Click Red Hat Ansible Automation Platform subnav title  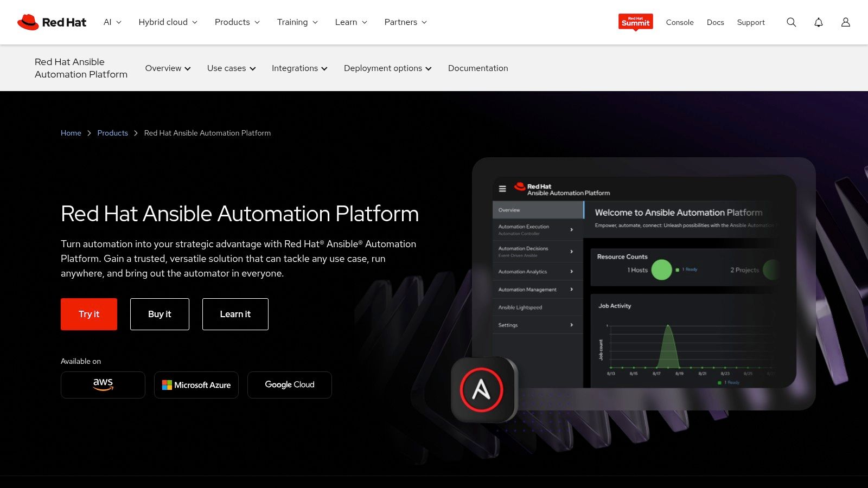(81, 68)
